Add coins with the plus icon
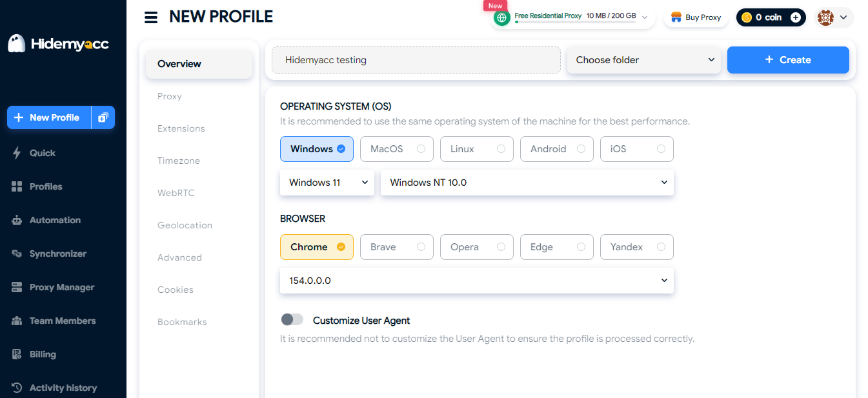Viewport: 868px width, 398px height. pos(796,17)
